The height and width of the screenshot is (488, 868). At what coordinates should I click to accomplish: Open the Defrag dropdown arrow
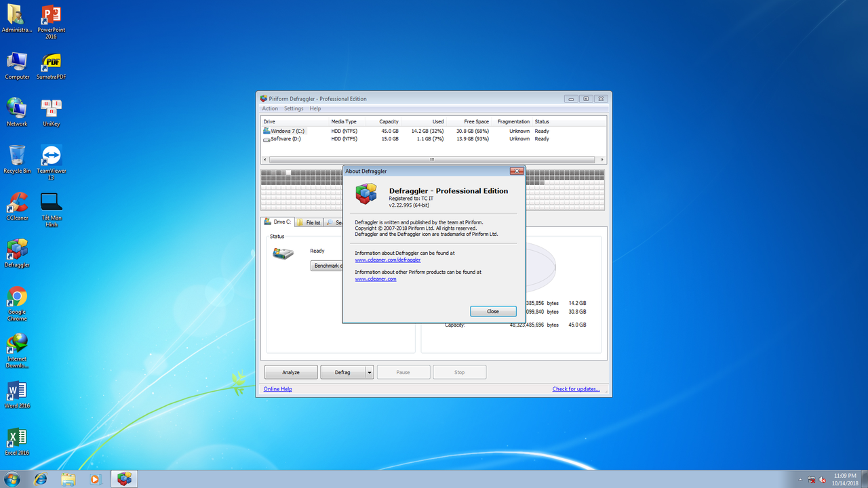(370, 372)
